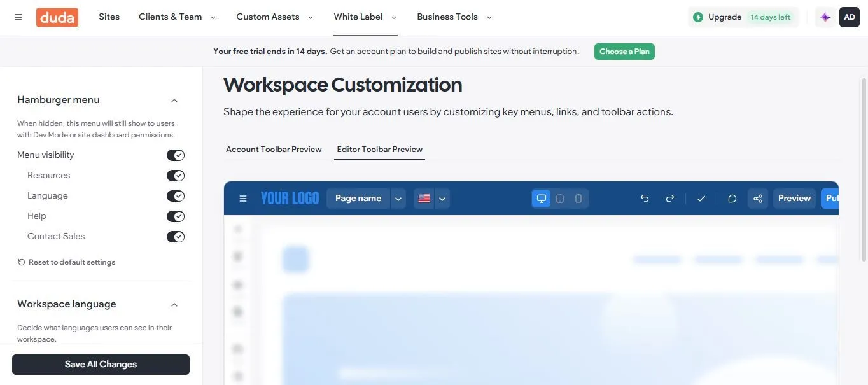Click the green Upgrade icon

(698, 17)
